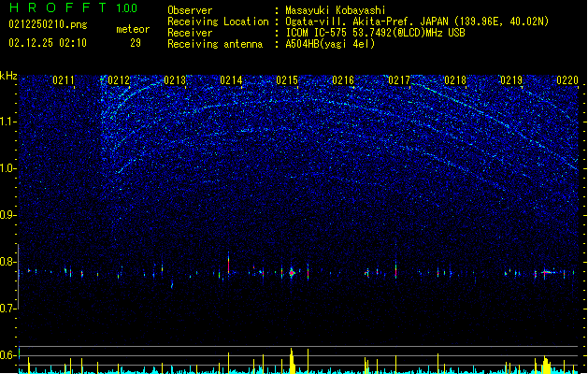This screenshot has height=374, width=588.
Task: Click the kHz axis unit label
Action: click(x=8, y=76)
